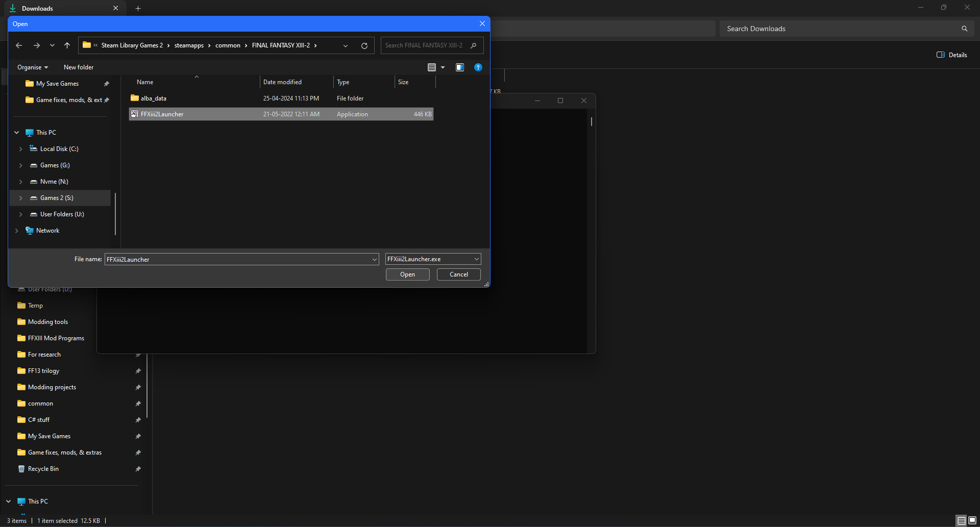Screen dimensions: 980x527
Task: Open For research folder in sidebar
Action: tap(44, 355)
